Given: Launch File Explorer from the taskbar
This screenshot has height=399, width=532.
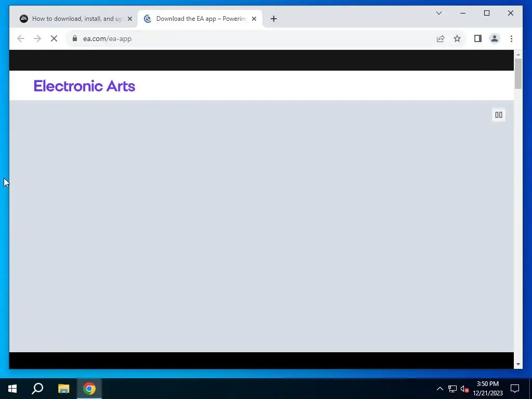Looking at the screenshot, I should click(x=63, y=389).
